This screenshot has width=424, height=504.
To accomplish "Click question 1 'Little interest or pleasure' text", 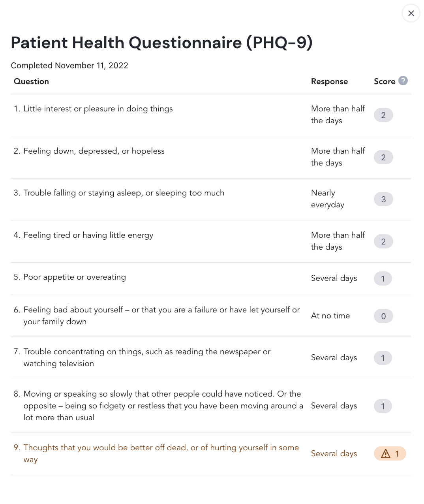I will (98, 109).
